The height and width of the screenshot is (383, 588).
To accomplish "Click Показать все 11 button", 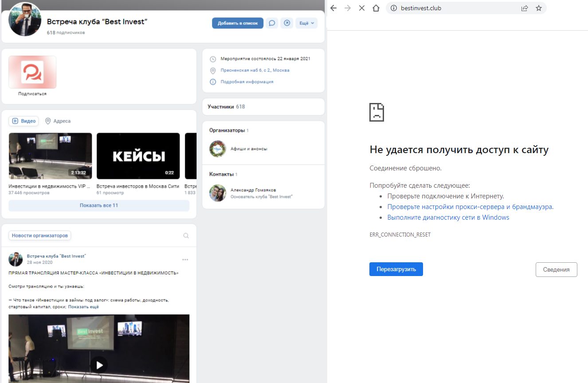I will click(x=99, y=205).
